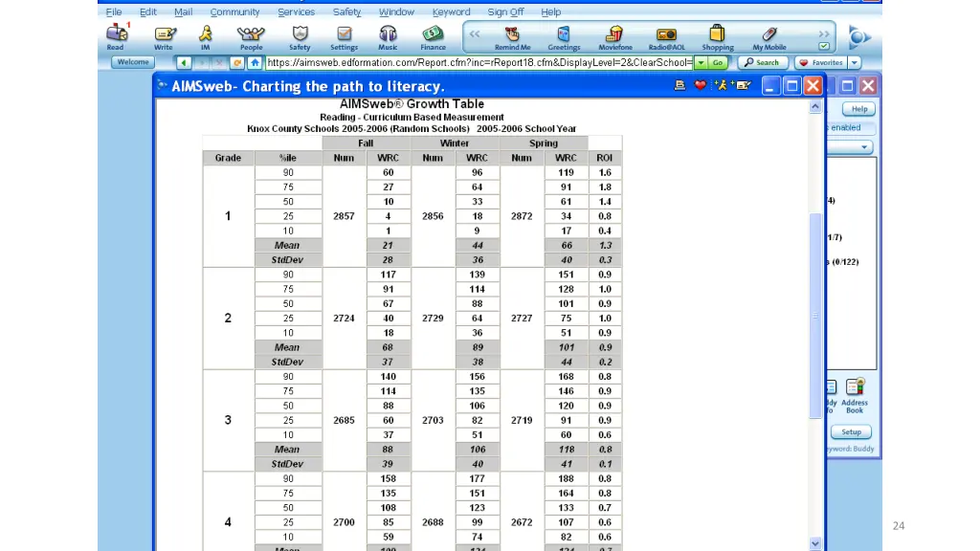Go to the home page icon
980x551 pixels.
point(255,62)
